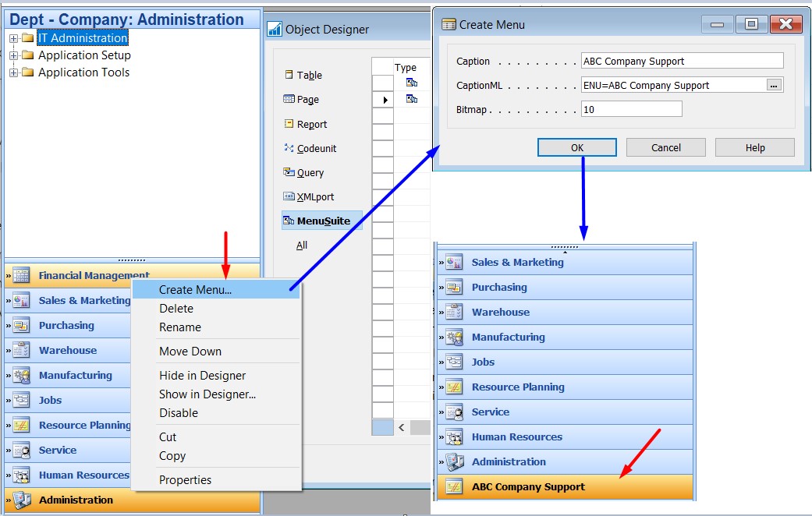The height and width of the screenshot is (516, 812).
Task: Confirm with the OK button
Action: tap(576, 147)
